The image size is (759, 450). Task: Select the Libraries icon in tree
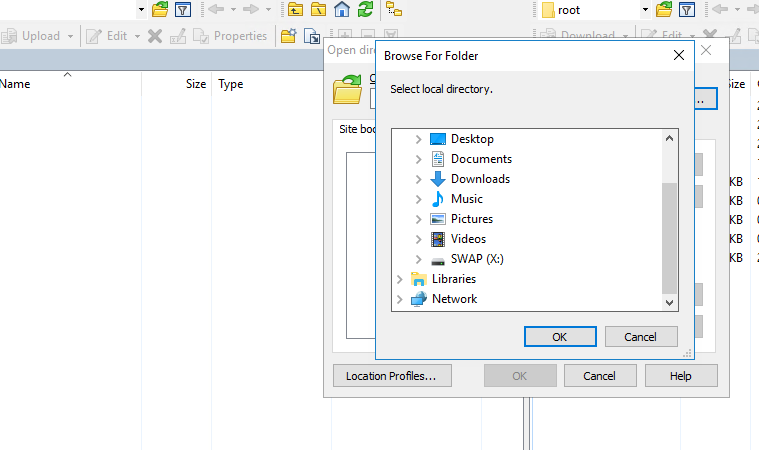click(418, 279)
